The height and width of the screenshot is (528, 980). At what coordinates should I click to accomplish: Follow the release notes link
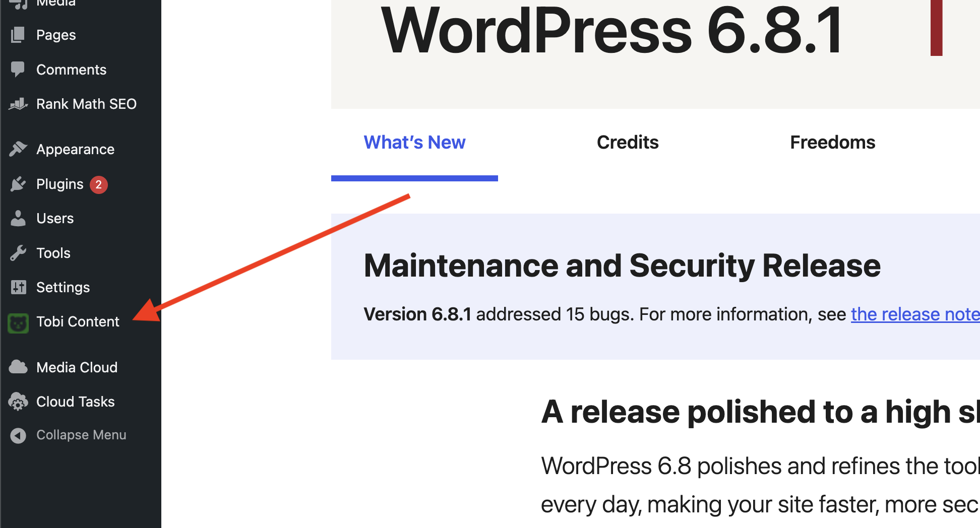[915, 314]
